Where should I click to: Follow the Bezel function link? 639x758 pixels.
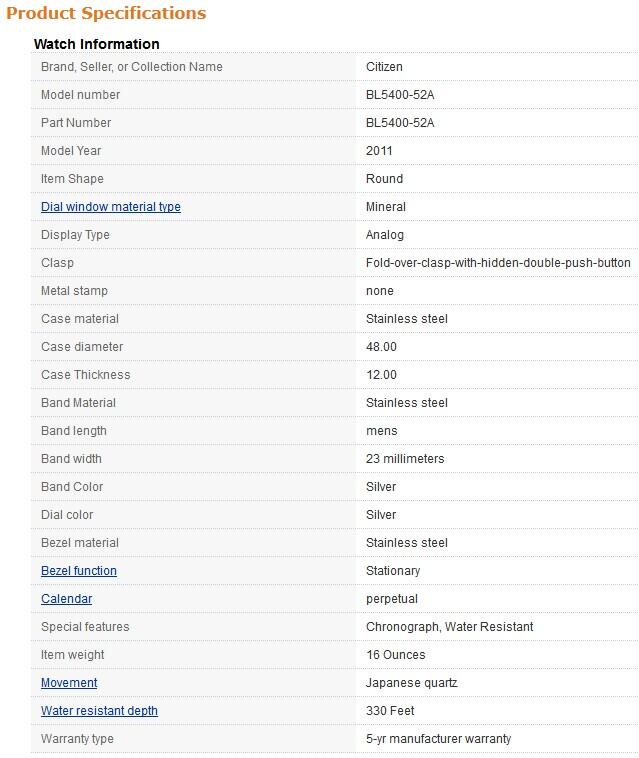click(79, 571)
